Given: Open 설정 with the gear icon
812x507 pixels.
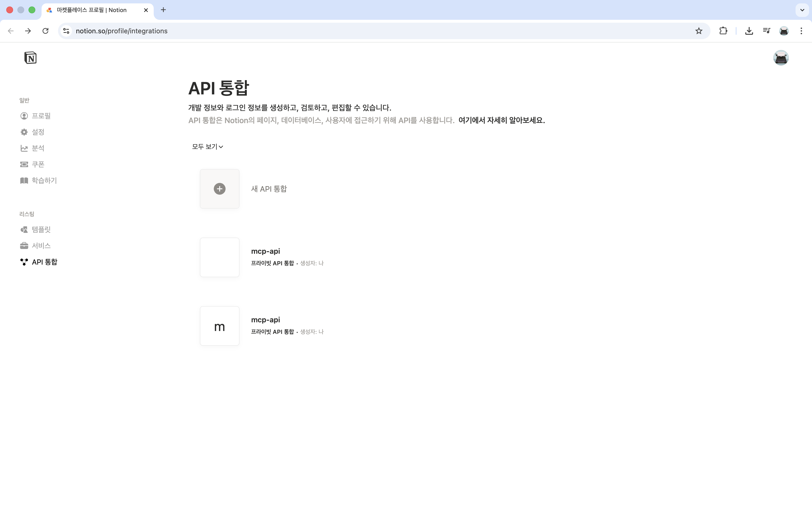Looking at the screenshot, I should pos(38,132).
